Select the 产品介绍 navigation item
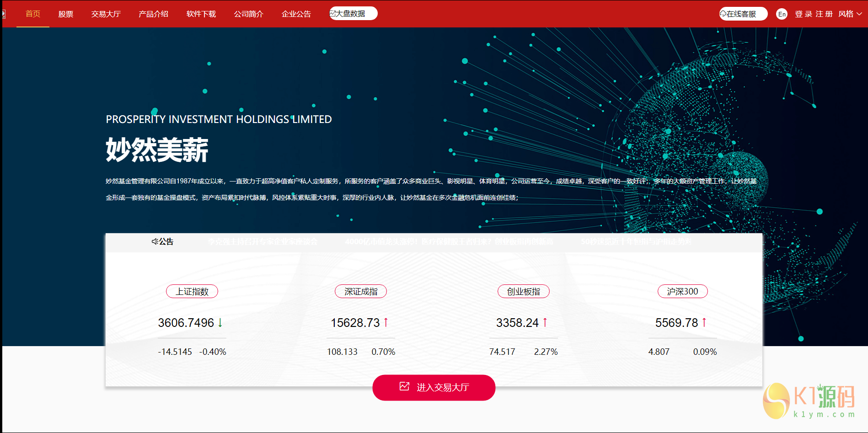Image resolution: width=868 pixels, height=433 pixels. 154,14
